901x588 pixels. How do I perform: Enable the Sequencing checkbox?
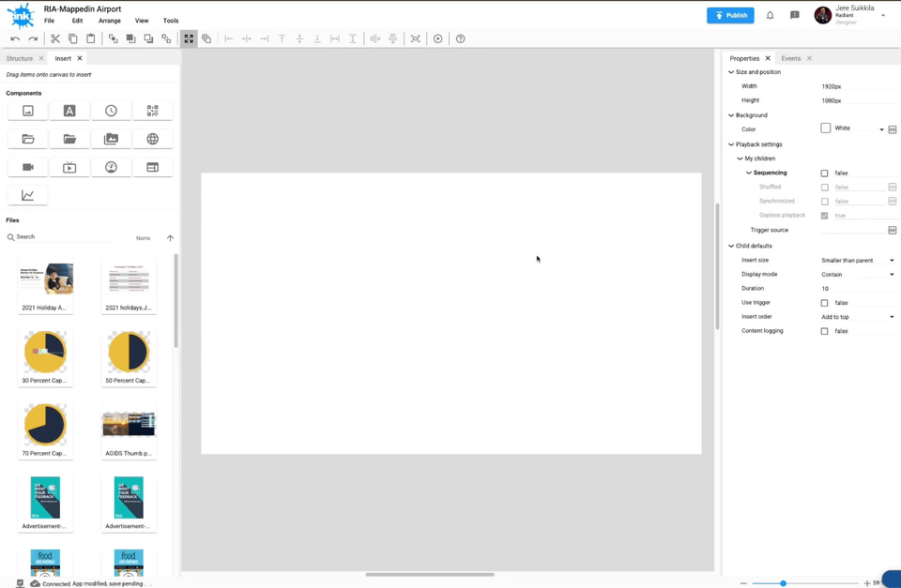tap(825, 173)
